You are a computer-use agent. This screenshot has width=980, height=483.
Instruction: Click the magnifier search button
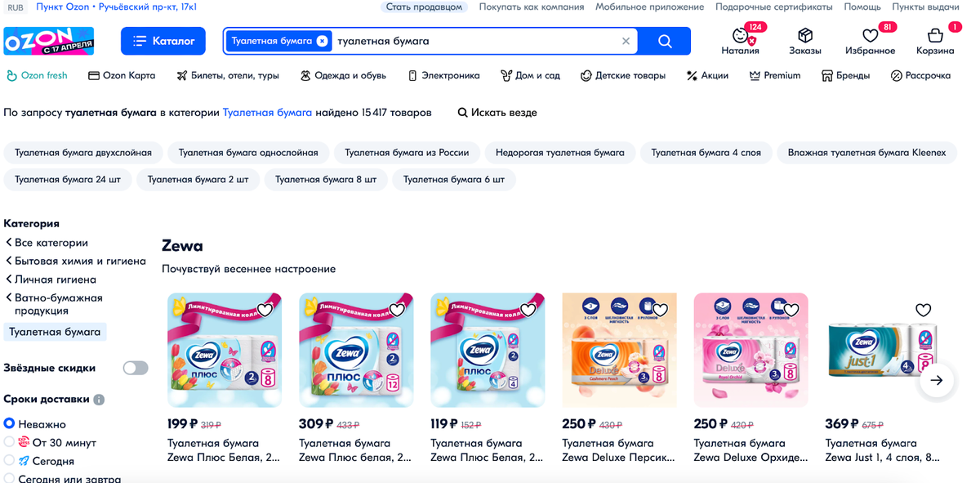665,41
